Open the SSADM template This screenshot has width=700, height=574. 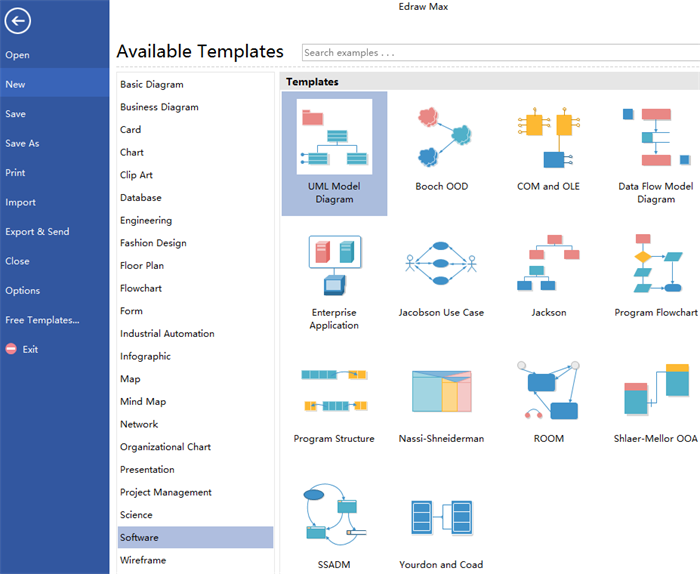click(334, 527)
